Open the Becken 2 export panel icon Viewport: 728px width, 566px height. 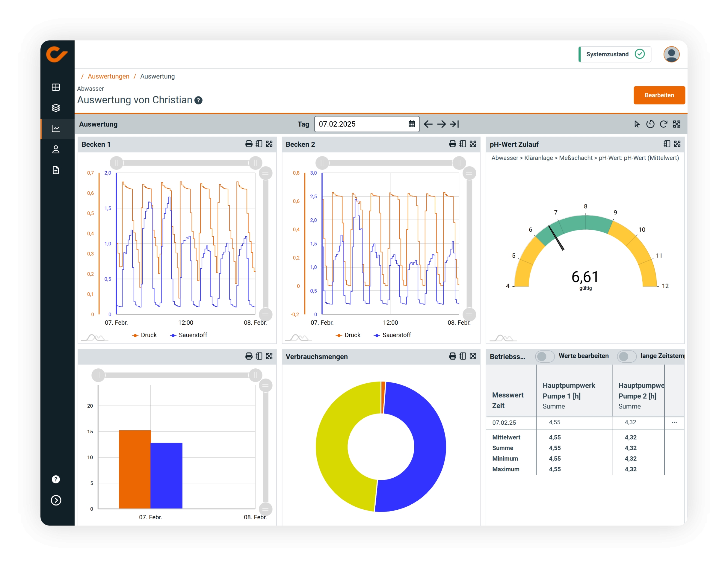tap(463, 144)
